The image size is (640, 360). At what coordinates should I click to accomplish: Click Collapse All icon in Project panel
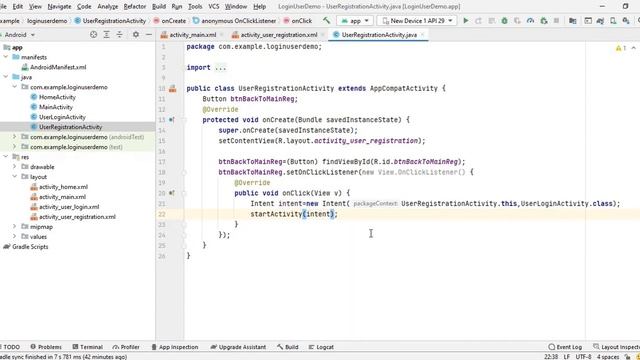[119, 35]
